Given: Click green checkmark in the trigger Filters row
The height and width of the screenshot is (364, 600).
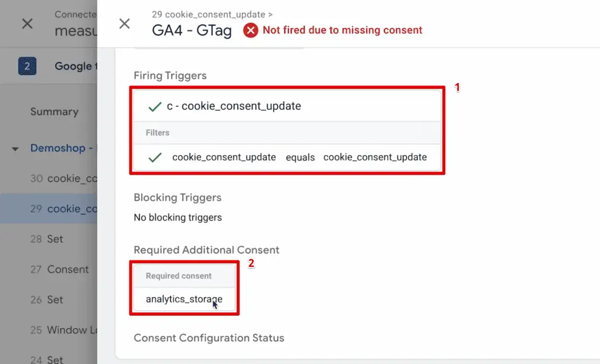Looking at the screenshot, I should (155, 157).
